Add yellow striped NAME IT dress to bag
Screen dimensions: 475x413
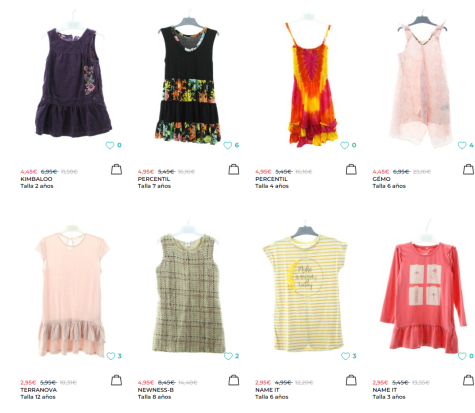tap(351, 380)
